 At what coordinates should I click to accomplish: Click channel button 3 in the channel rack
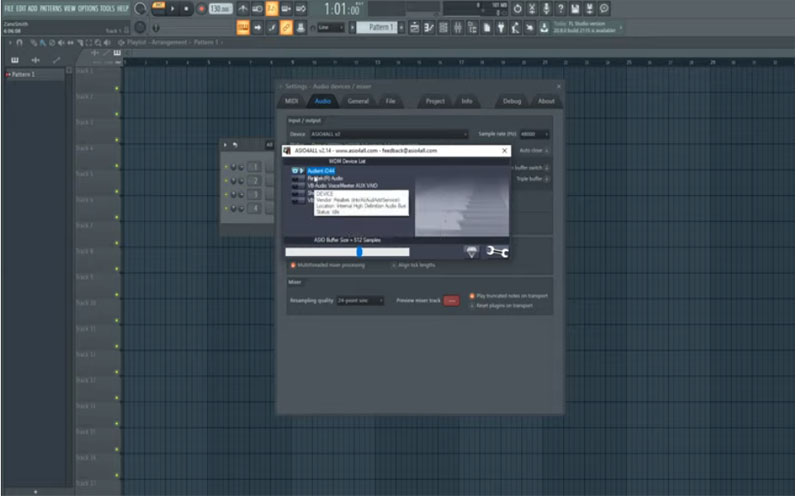coord(255,195)
